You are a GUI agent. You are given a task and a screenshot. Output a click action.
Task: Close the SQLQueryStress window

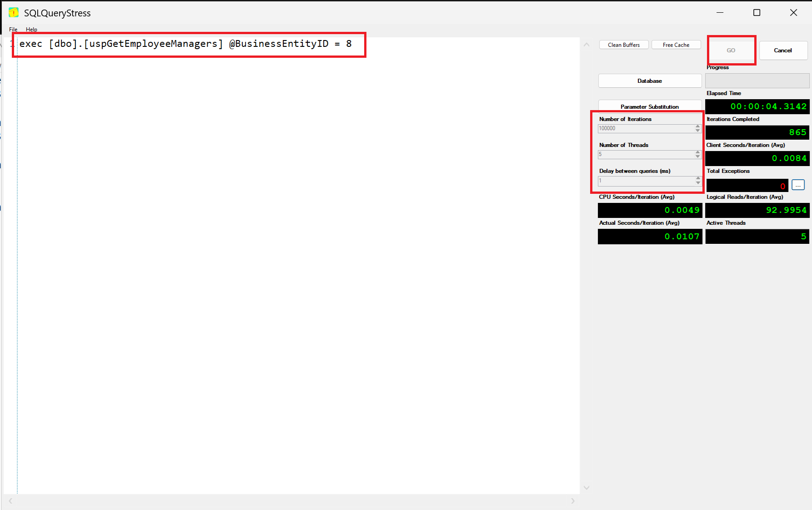point(794,13)
